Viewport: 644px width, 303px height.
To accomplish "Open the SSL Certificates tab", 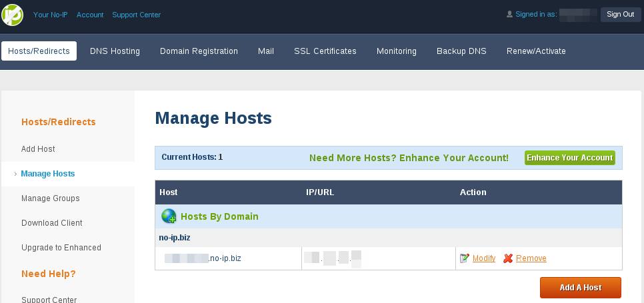I will pos(325,51).
